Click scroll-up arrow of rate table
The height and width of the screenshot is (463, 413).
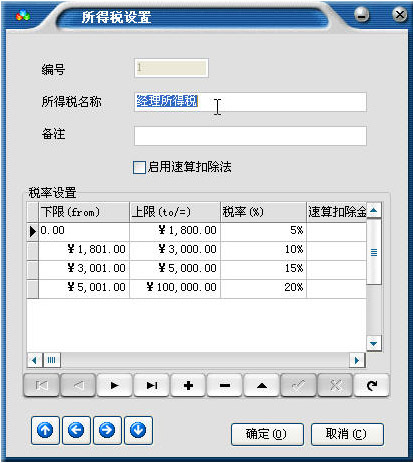point(374,210)
